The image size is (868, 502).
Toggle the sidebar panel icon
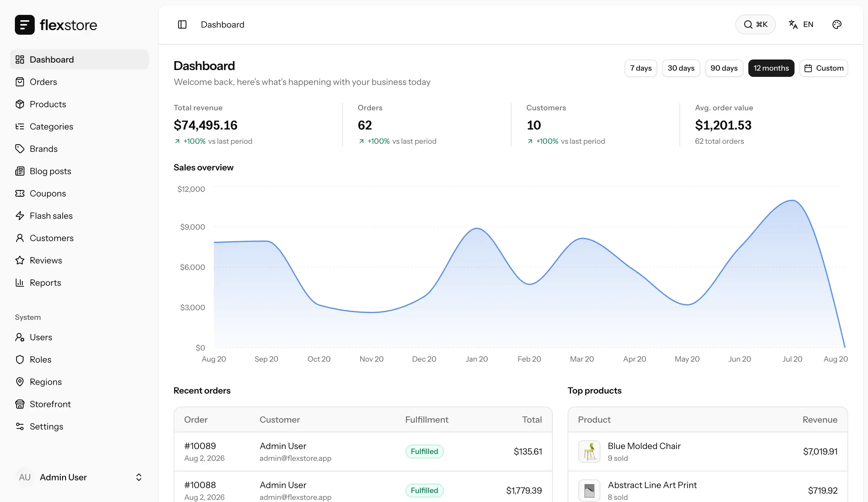tap(182, 24)
